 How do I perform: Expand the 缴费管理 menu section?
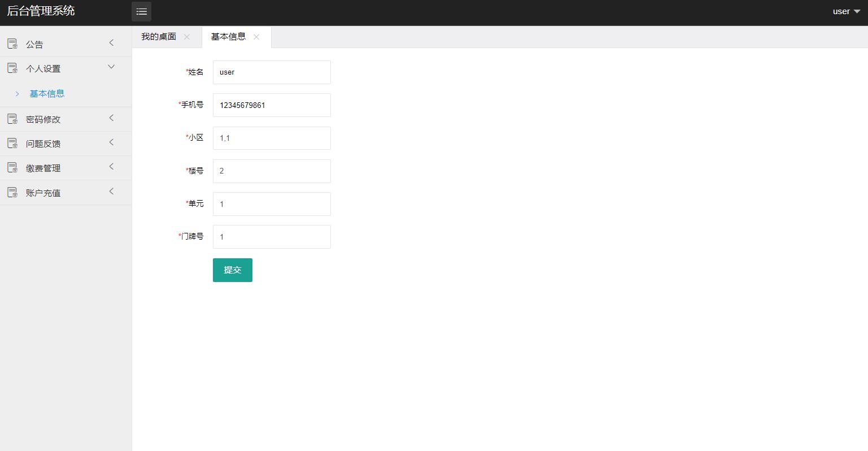(x=56, y=167)
